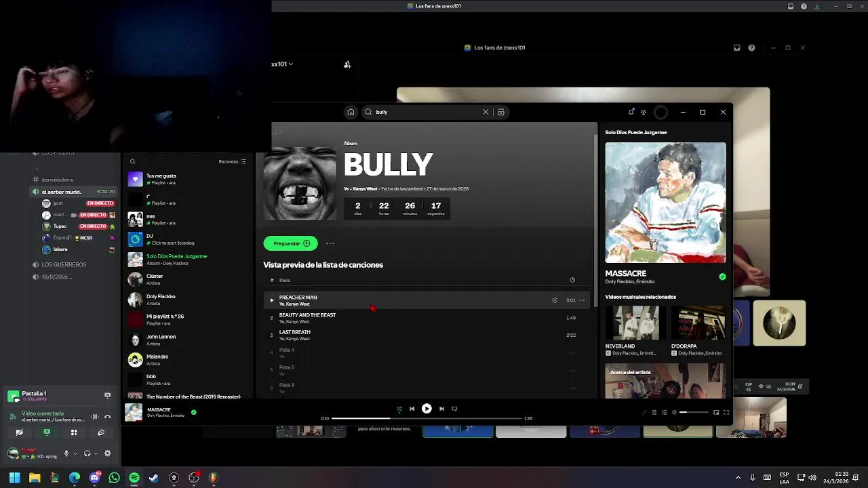Enter Spotify full screen mode

click(x=726, y=412)
